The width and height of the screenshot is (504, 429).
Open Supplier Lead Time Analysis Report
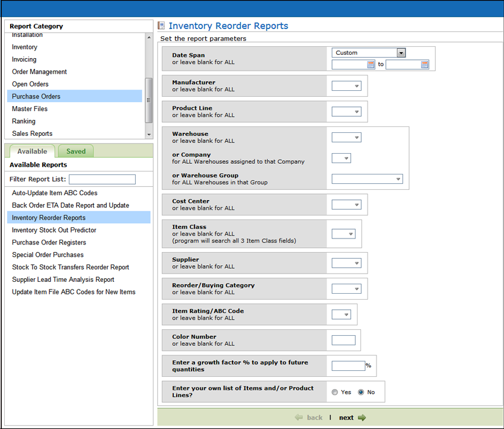point(63,279)
